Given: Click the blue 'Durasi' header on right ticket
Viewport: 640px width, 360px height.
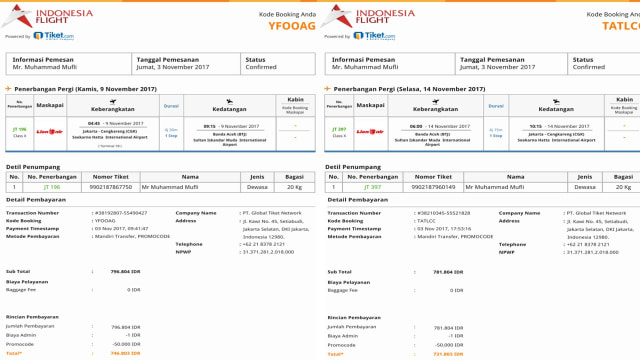Looking at the screenshot, I should (x=496, y=106).
